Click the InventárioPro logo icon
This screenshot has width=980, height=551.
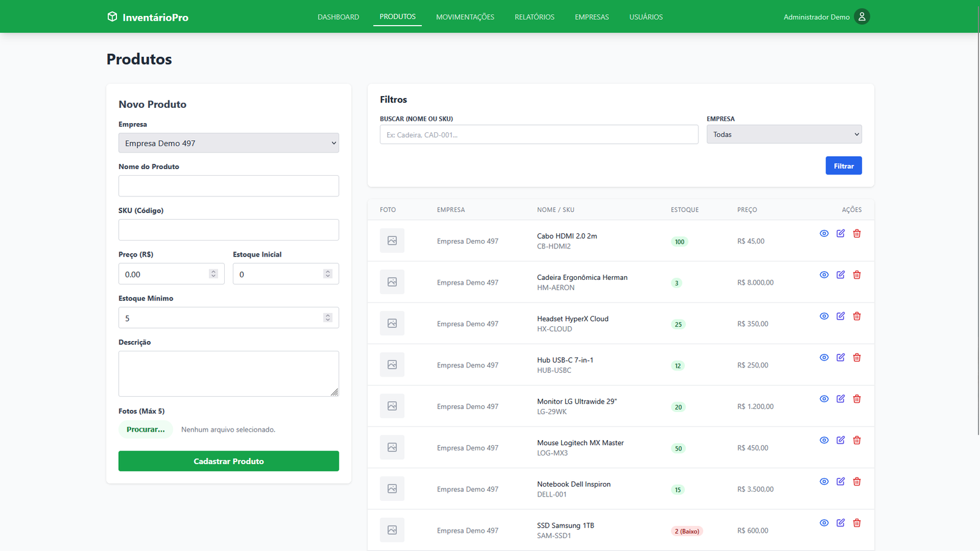112,17
